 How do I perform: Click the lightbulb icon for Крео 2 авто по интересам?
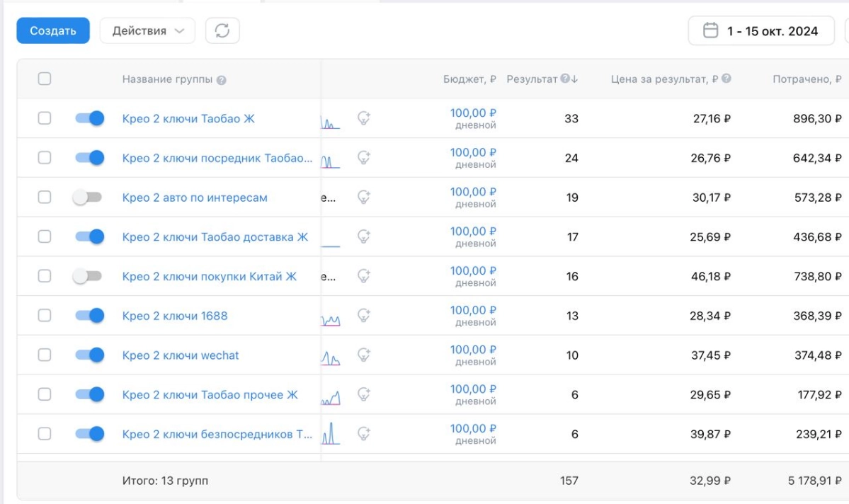(364, 197)
